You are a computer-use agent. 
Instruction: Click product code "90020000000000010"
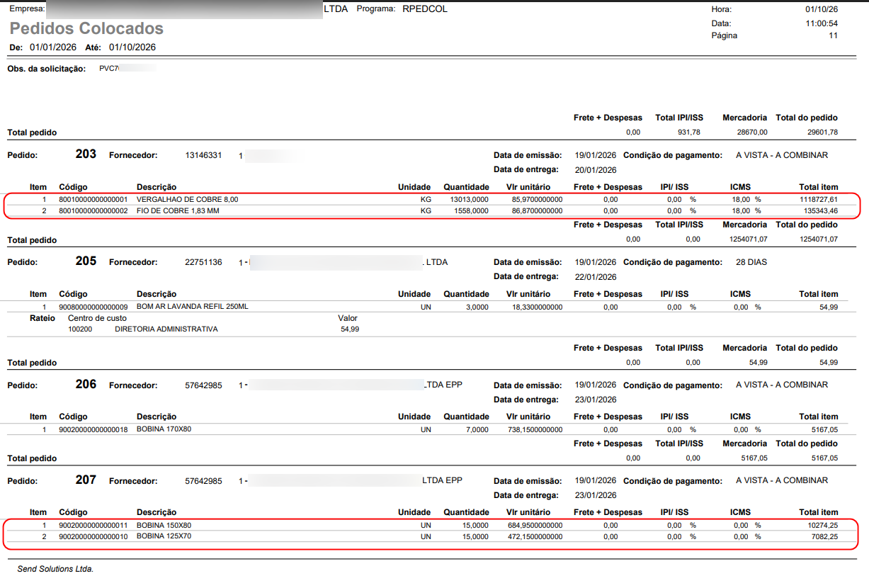point(93,537)
